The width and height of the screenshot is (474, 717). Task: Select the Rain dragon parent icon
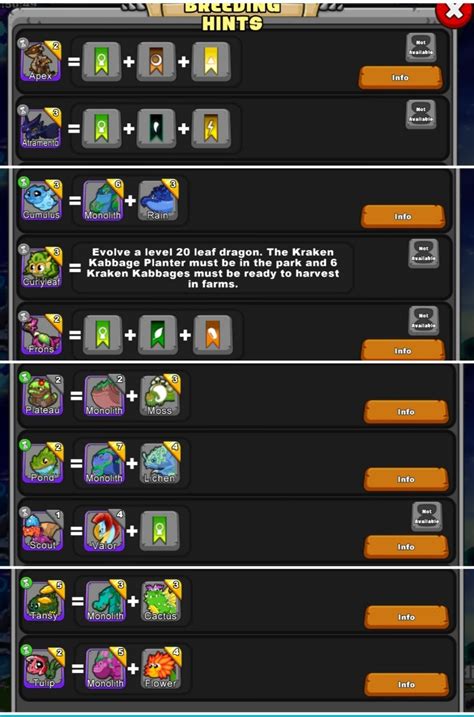158,200
